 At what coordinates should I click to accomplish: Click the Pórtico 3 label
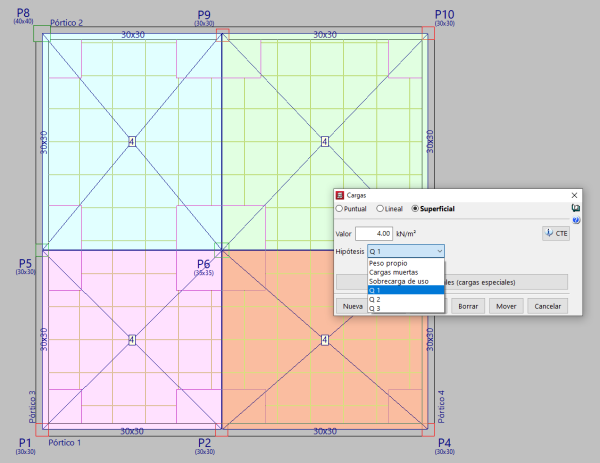(x=33, y=407)
